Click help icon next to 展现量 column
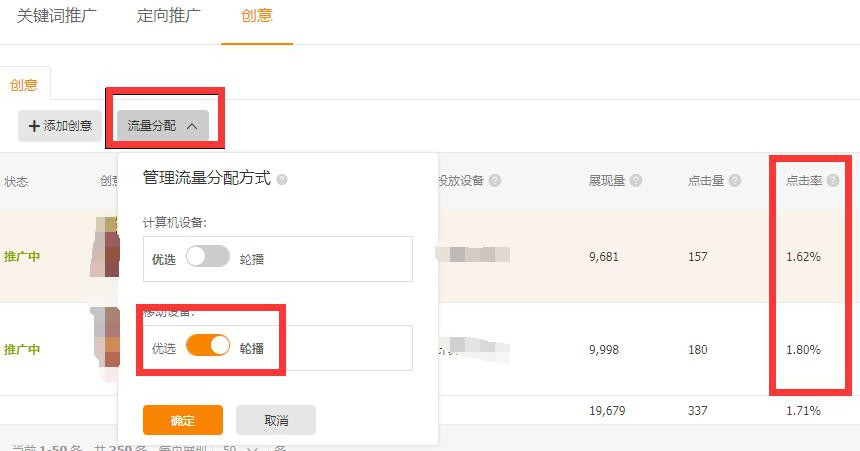Viewport: 860px width, 451px height. click(x=636, y=181)
